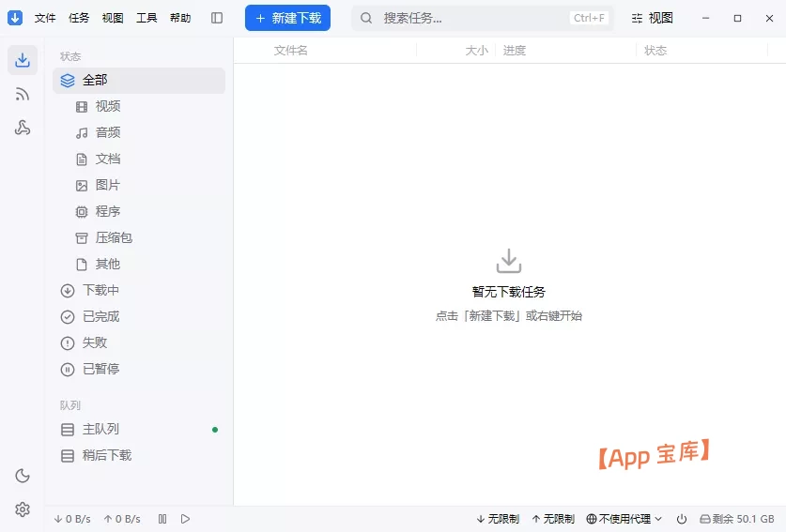Click the blue download app logo
The image size is (786, 532).
pyautogui.click(x=15, y=18)
